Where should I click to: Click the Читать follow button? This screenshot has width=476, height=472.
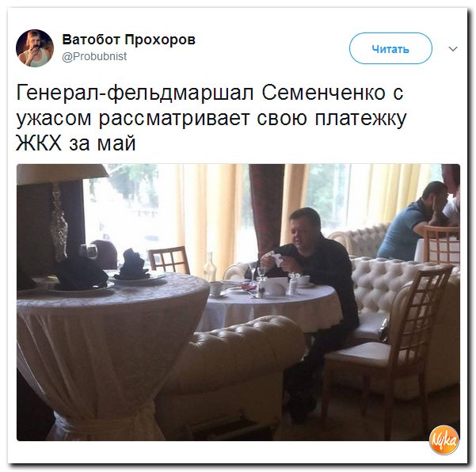point(390,48)
